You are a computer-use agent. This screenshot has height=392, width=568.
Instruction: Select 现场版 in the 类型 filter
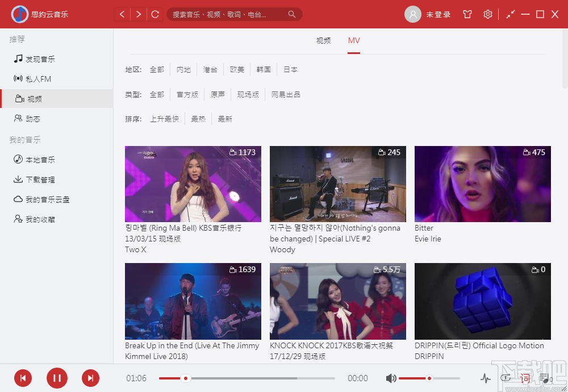[x=248, y=94]
